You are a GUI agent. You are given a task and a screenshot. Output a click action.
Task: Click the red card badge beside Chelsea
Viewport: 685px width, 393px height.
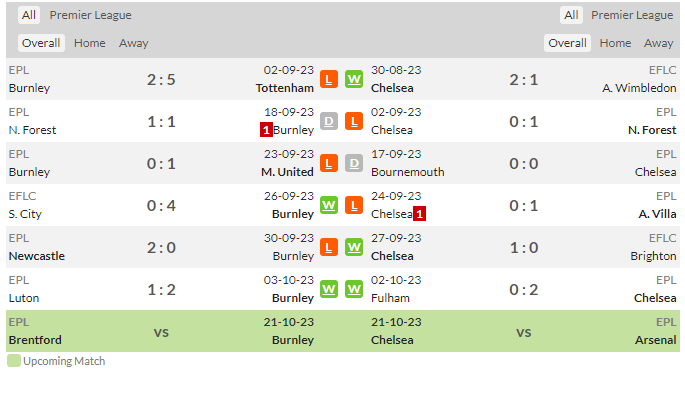[x=419, y=214]
